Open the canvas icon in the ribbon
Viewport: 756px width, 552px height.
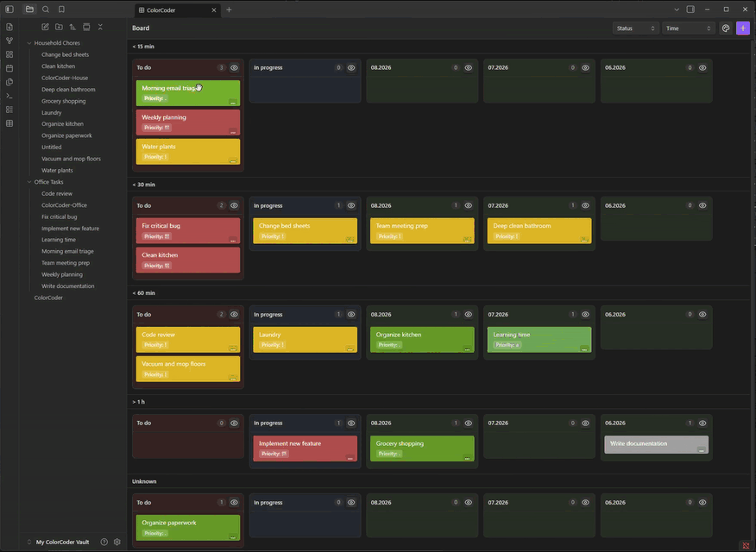tap(9, 54)
